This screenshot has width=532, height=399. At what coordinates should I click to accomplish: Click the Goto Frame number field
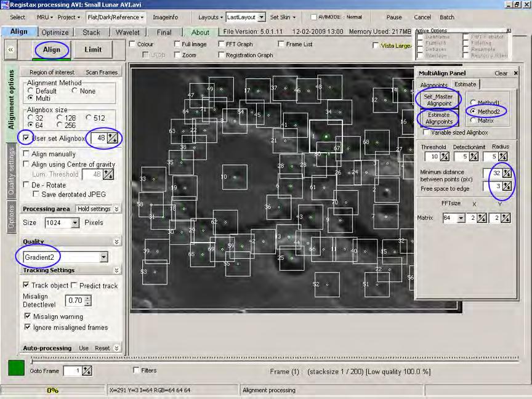coord(72,371)
